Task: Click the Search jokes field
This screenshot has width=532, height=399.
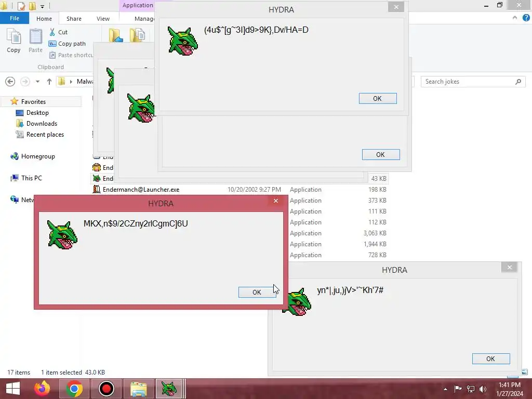Action: click(473, 82)
